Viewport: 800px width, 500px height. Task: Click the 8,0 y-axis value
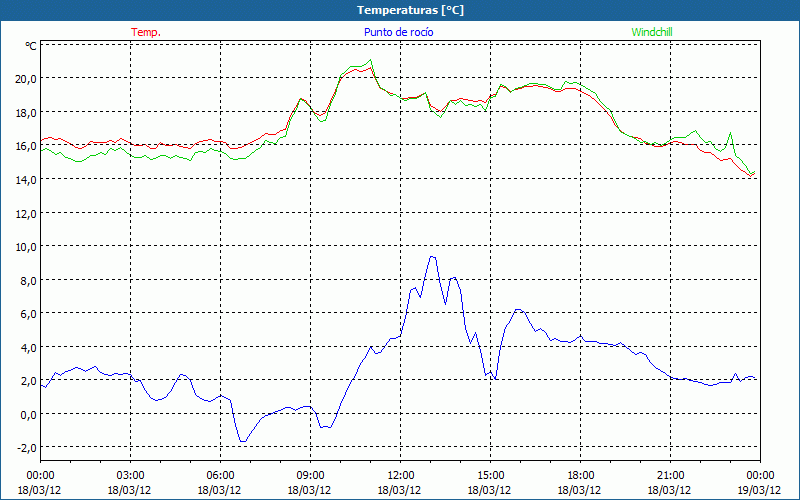[x=29, y=281]
